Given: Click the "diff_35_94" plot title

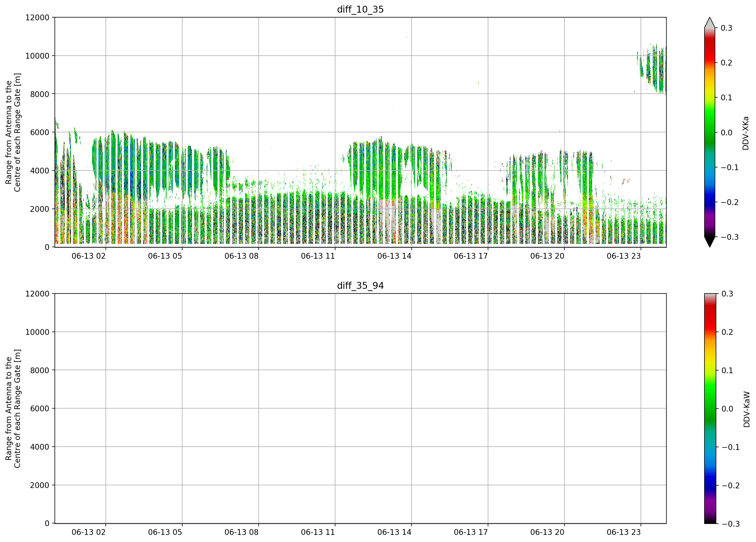Looking at the screenshot, I should point(360,286).
